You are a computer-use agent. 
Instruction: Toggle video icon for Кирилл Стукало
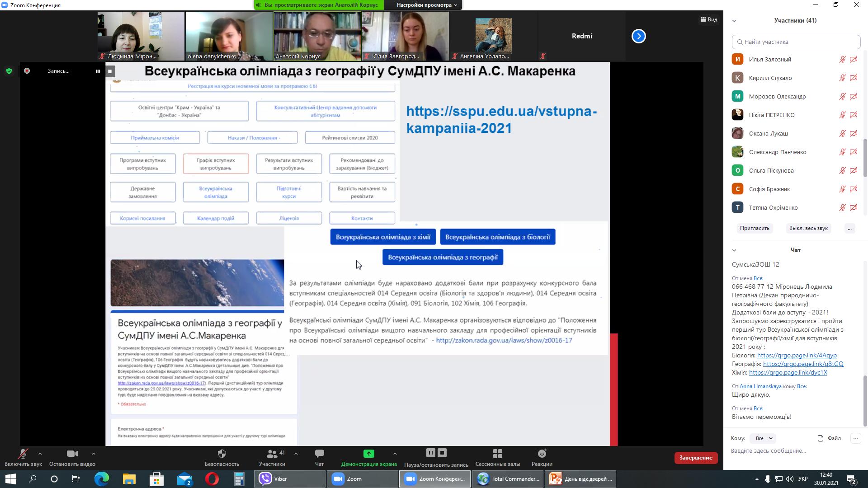(x=854, y=78)
